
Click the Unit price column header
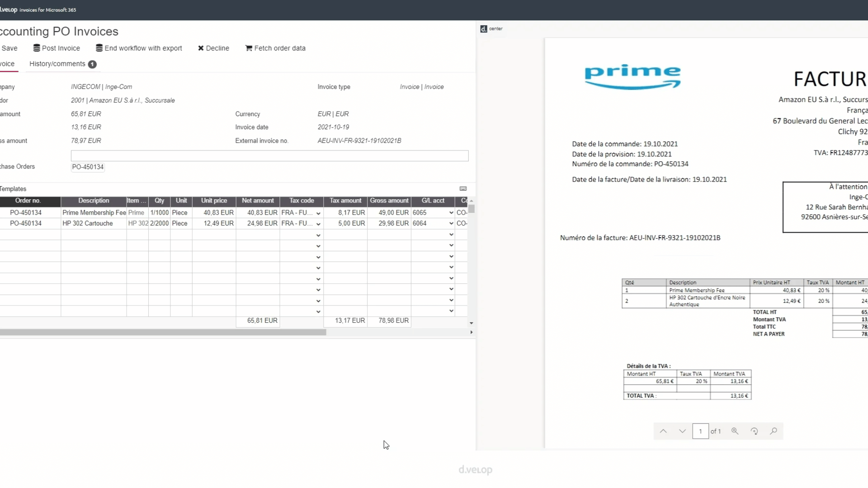(214, 201)
